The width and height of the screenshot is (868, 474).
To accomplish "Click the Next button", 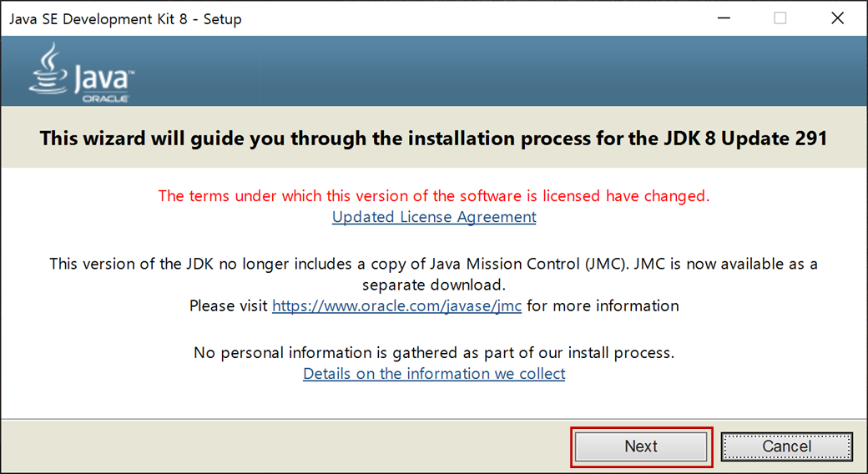I will coord(641,446).
